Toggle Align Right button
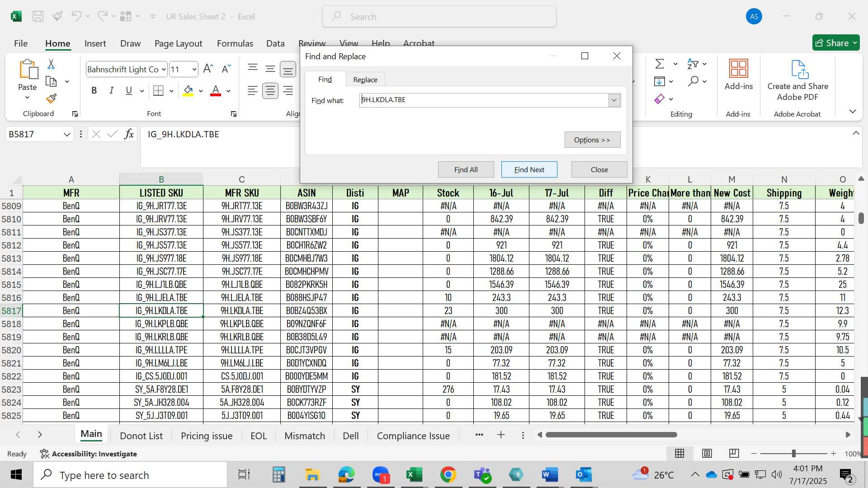 [x=288, y=91]
